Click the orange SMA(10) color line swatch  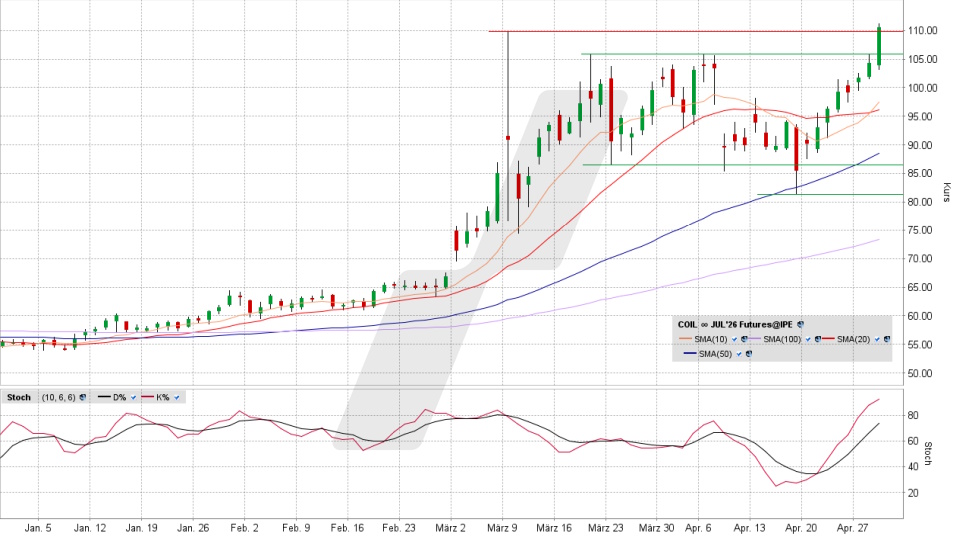click(687, 340)
